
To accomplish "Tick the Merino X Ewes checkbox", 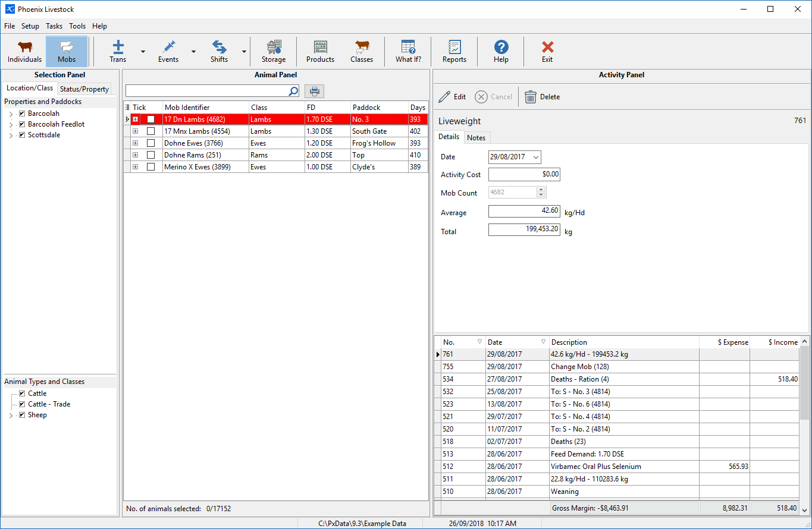I will pyautogui.click(x=151, y=167).
